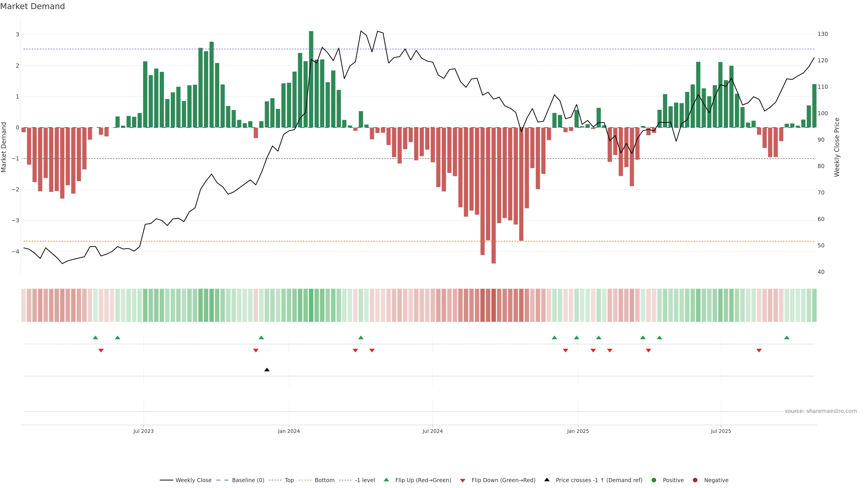
Task: Click the source: sharemaestro.com text
Action: (821, 411)
